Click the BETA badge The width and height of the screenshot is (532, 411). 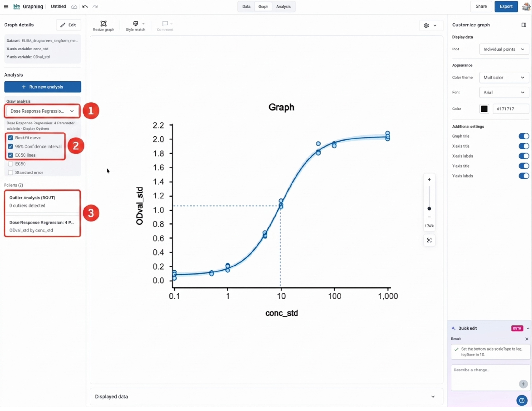tap(517, 328)
